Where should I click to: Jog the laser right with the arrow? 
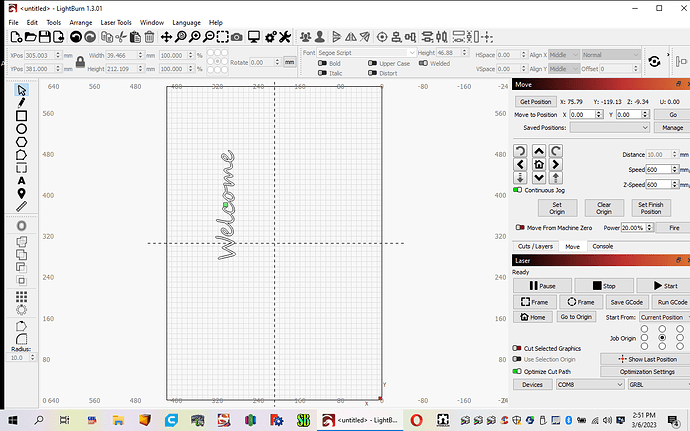point(556,165)
